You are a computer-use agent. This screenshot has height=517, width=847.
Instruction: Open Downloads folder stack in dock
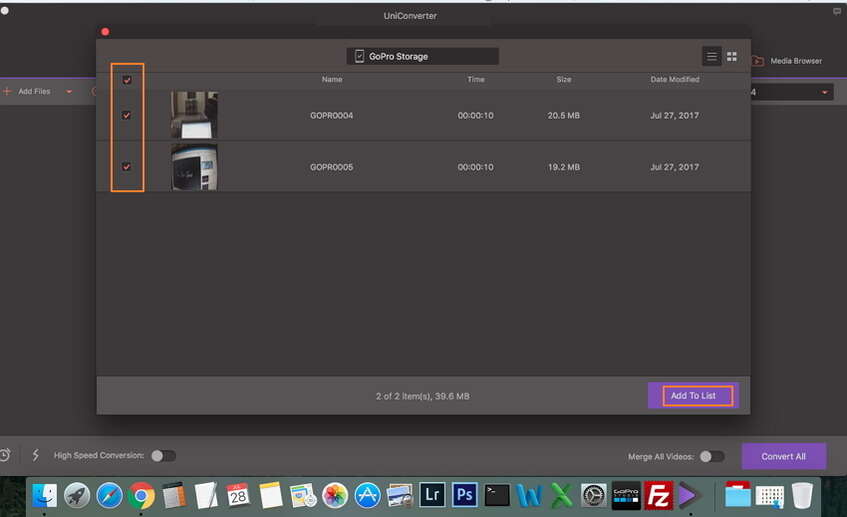(x=737, y=495)
